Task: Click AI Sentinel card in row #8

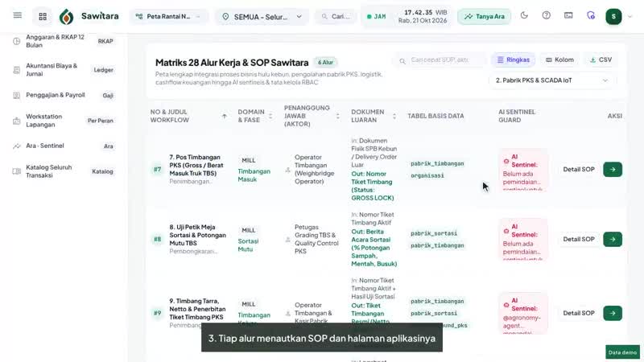Action: tap(523, 240)
